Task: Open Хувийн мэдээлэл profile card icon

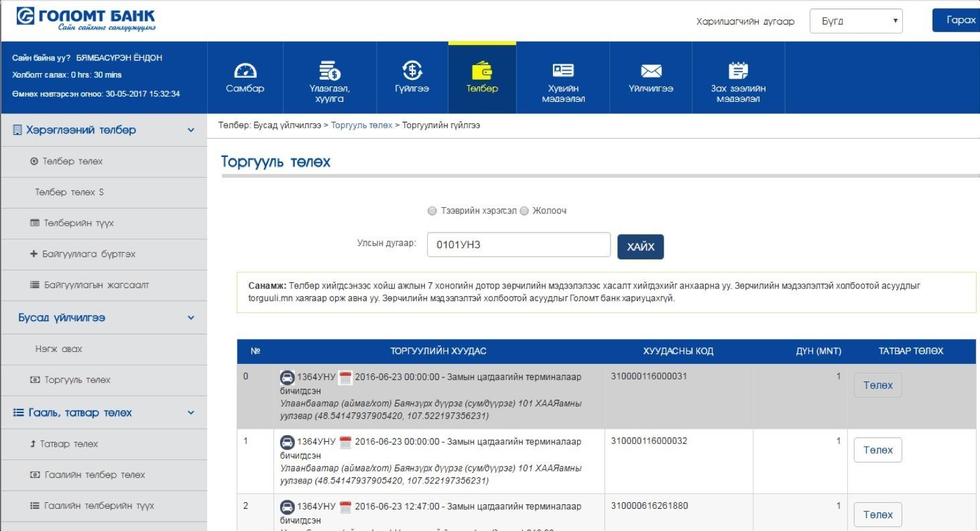Action: (x=563, y=70)
